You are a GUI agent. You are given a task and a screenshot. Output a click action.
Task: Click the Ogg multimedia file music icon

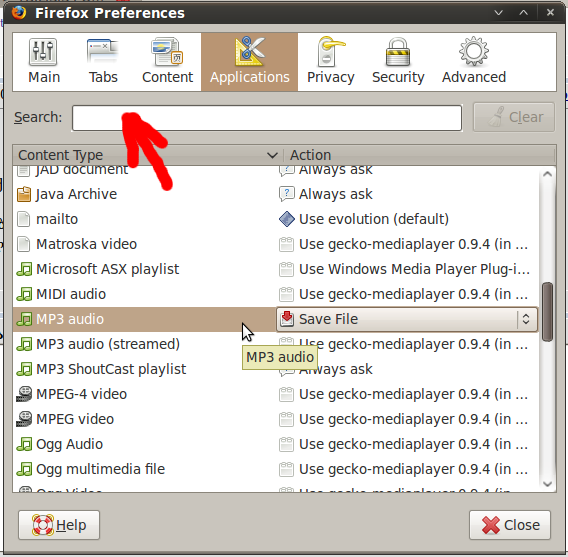click(x=24, y=469)
